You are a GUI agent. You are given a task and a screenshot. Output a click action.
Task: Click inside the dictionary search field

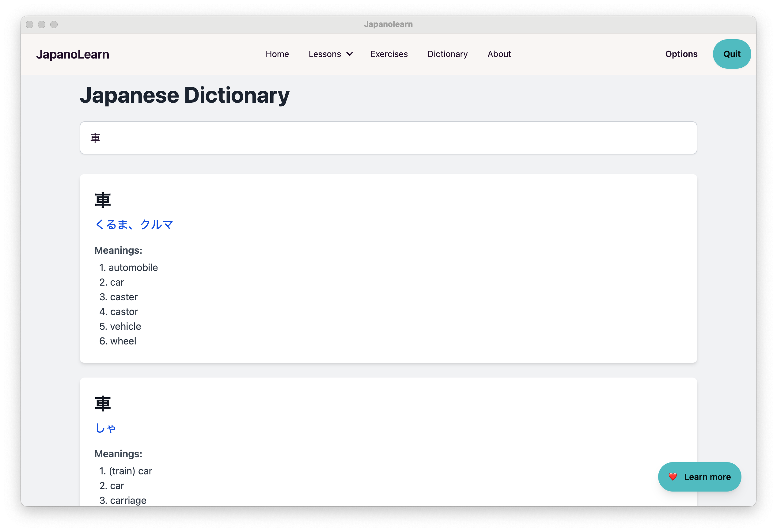[x=388, y=138]
